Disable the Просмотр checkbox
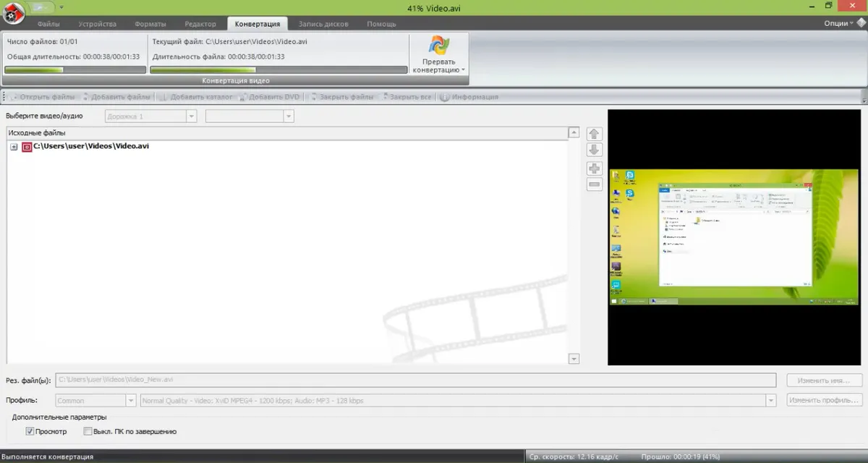Image resolution: width=868 pixels, height=463 pixels. pyautogui.click(x=30, y=432)
